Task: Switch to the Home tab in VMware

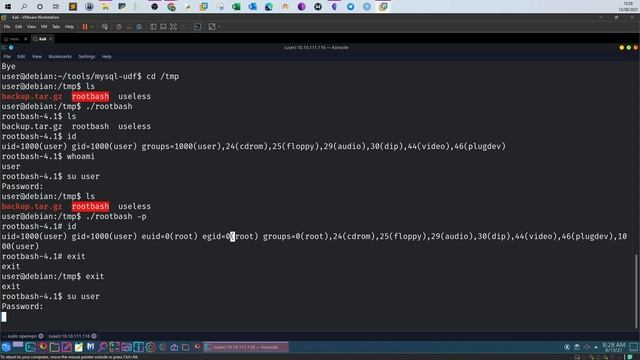Action: pos(14,39)
